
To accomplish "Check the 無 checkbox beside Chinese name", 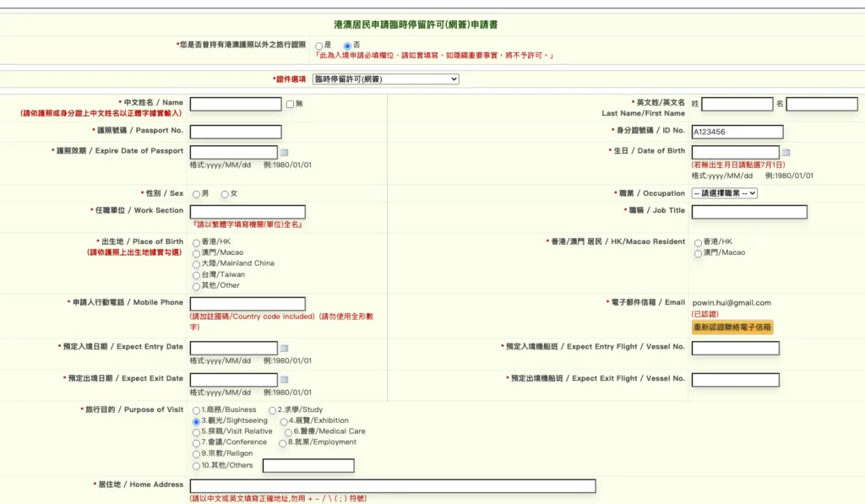I will tap(290, 104).
